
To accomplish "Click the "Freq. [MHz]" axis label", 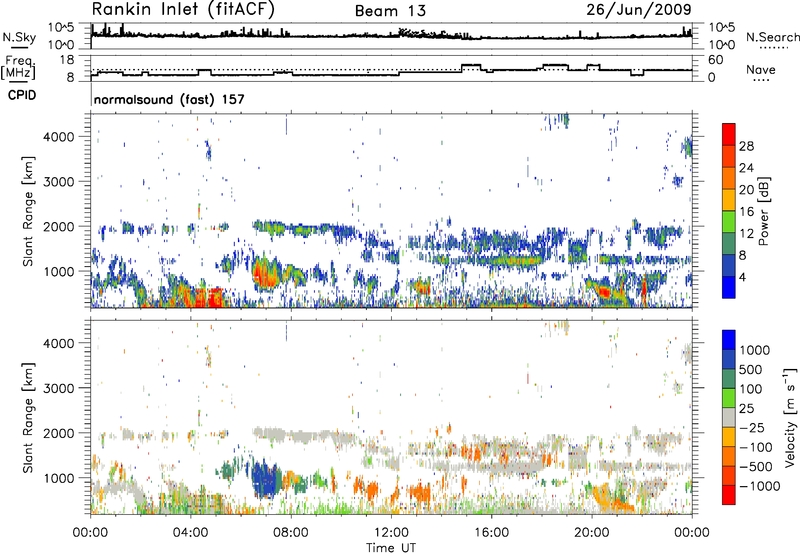I will pos(19,67).
